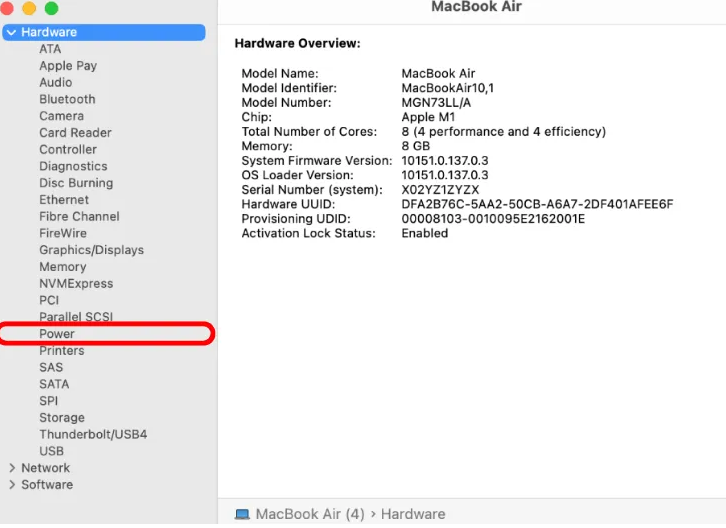Select the Hardware category row
726x528 pixels.
(x=104, y=32)
